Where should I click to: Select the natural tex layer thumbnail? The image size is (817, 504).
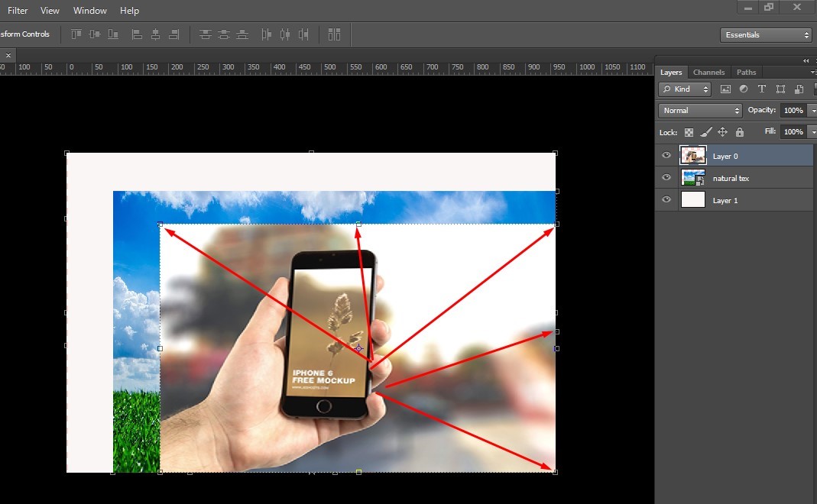[693, 177]
